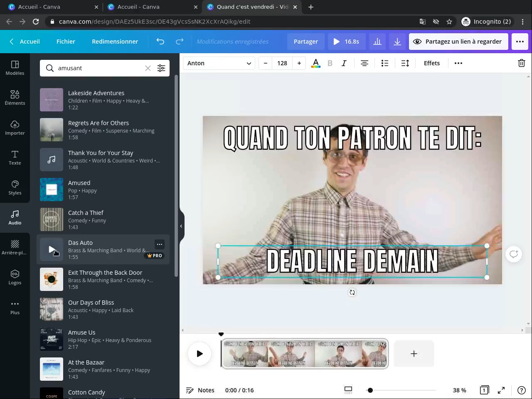
Task: Delete the selected text element
Action: tap(521, 63)
